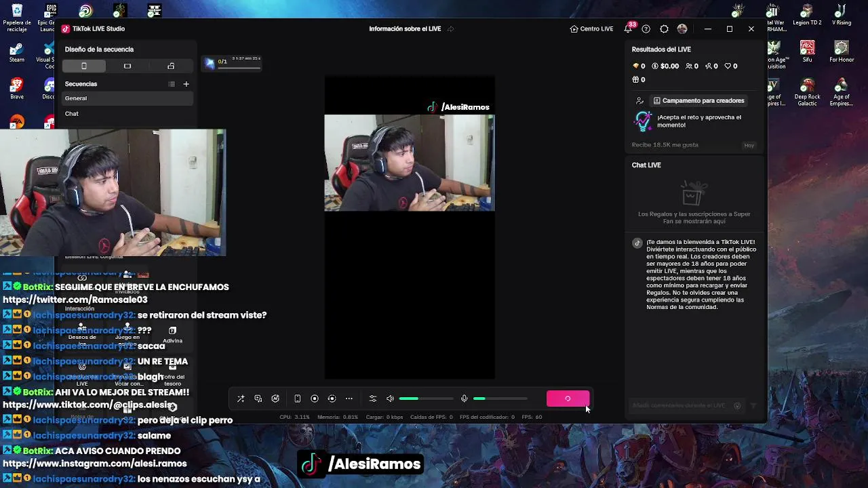This screenshot has width=868, height=488.
Task: Open the For Honor desktop shortcut
Action: (841, 52)
